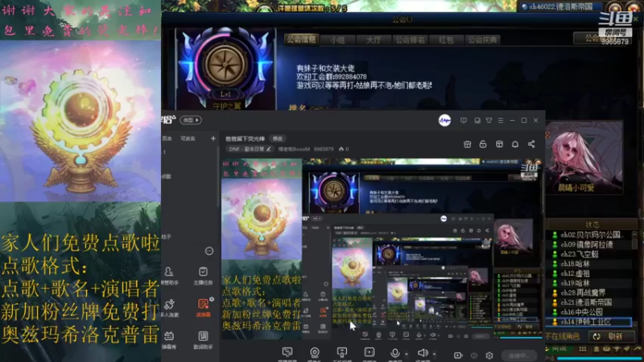
Task: Open the hexagon settings icon in the bottom bar
Action: tap(489, 356)
